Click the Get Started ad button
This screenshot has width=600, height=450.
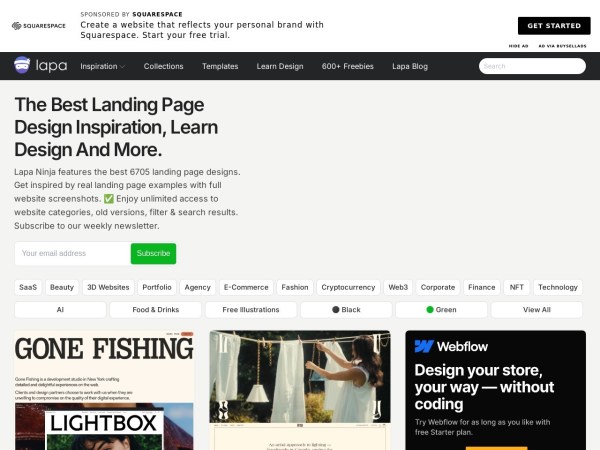pos(554,26)
